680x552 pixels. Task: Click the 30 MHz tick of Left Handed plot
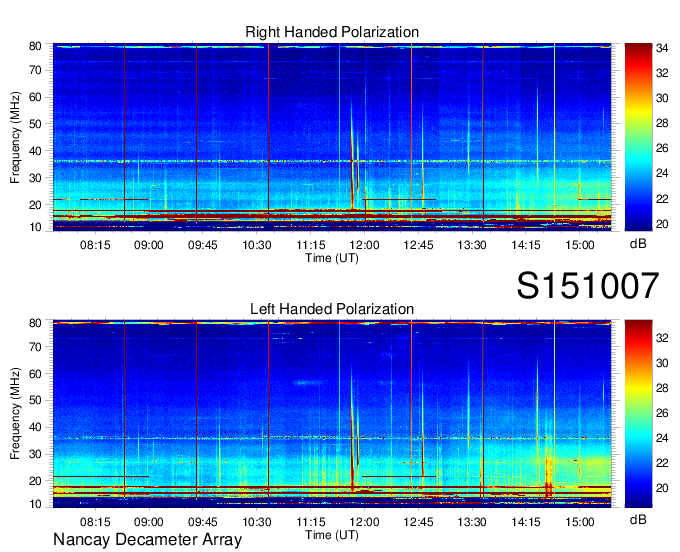(x=35, y=454)
